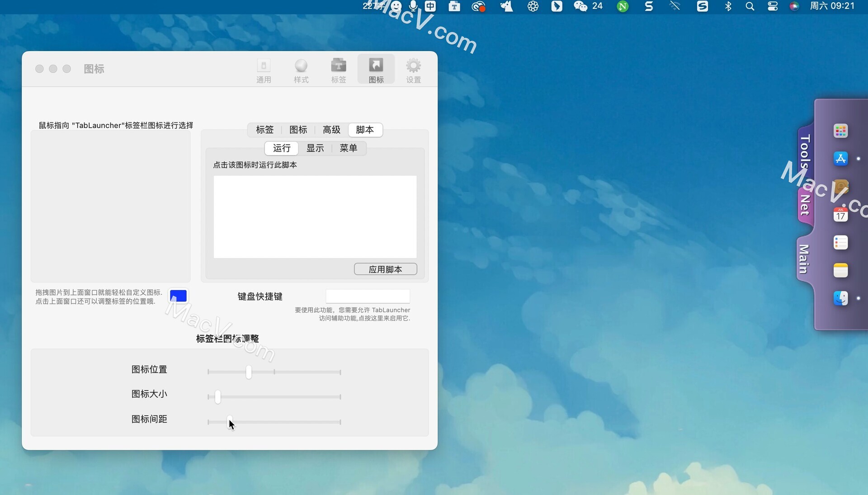The width and height of the screenshot is (868, 495).
Task: Click the Bluetooth menu bar icon
Action: 728,6
